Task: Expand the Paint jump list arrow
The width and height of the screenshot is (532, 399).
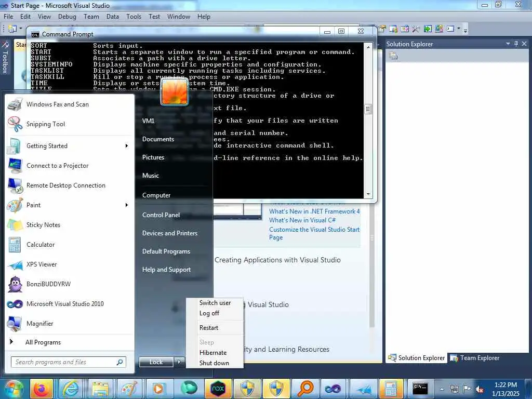Action: [127, 205]
